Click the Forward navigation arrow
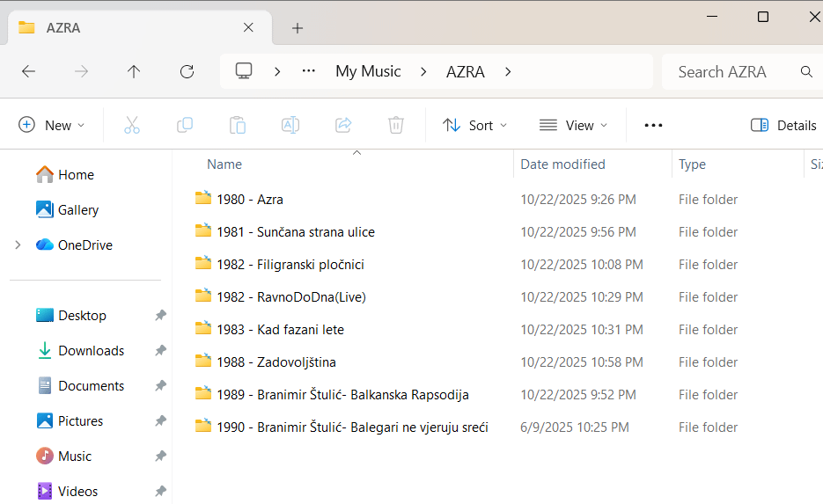Screen dimensions: 823x504 pyautogui.click(x=81, y=71)
